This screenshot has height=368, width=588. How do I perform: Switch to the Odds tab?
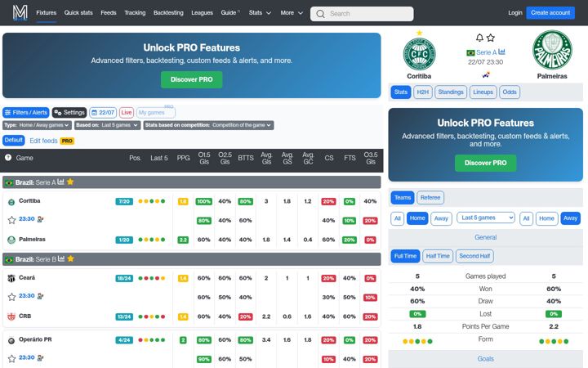510,92
